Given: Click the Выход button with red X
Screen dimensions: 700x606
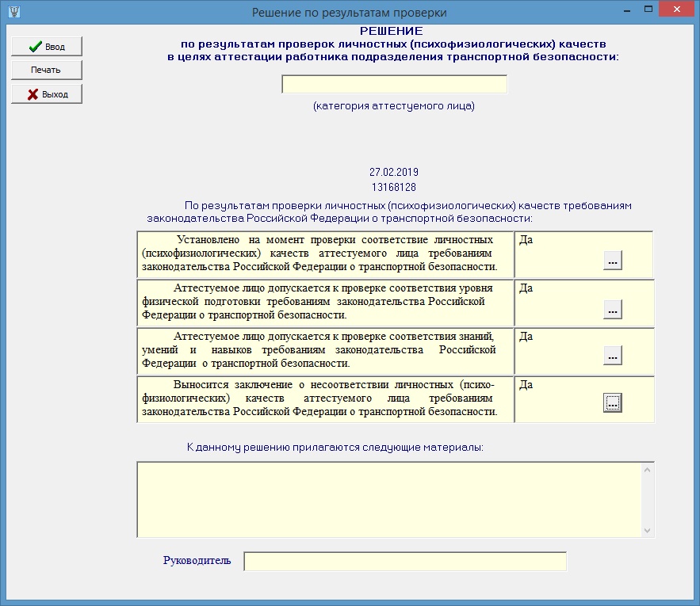Looking at the screenshot, I should coord(46,94).
